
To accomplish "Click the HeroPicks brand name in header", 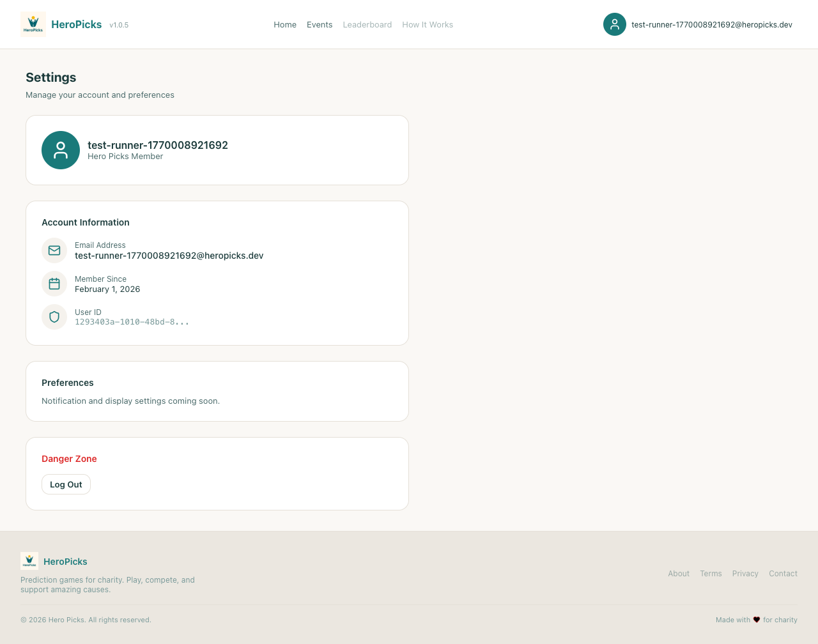I will click(76, 24).
